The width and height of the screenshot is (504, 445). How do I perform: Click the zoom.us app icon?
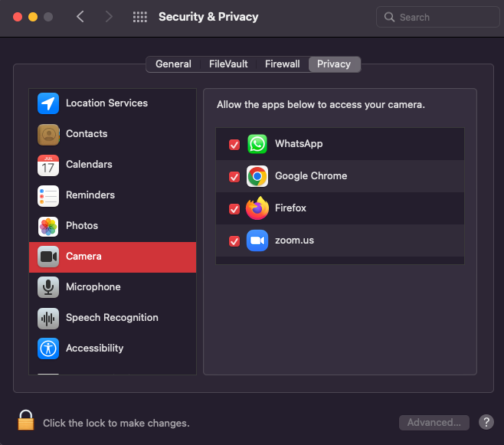pyautogui.click(x=257, y=240)
